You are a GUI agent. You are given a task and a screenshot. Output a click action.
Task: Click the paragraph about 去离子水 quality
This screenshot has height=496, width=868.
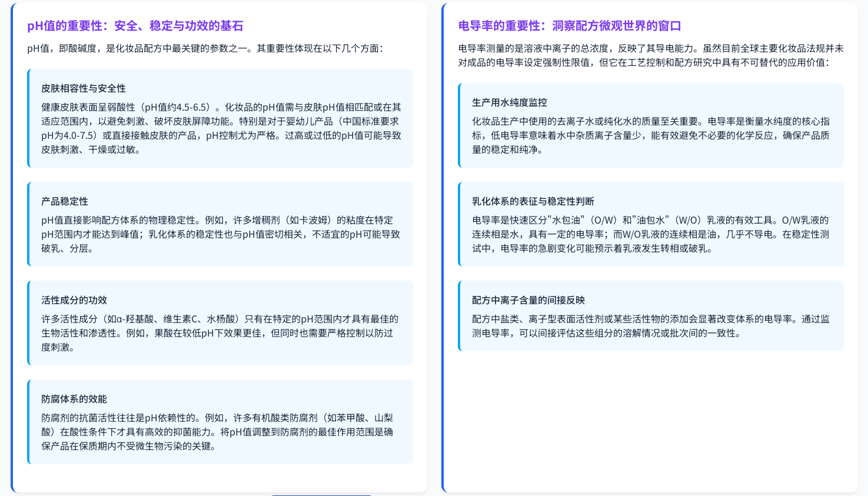coord(650,135)
